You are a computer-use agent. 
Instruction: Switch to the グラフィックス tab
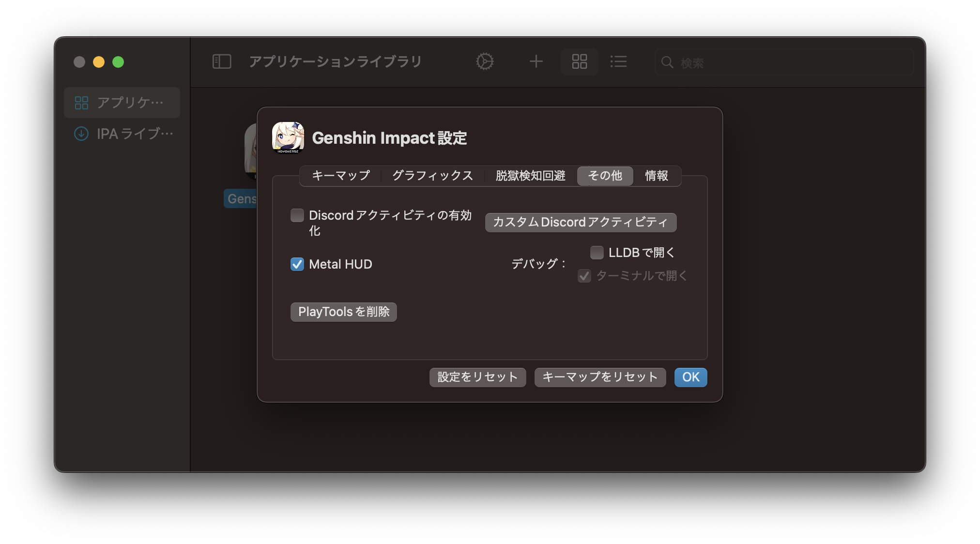coord(432,176)
